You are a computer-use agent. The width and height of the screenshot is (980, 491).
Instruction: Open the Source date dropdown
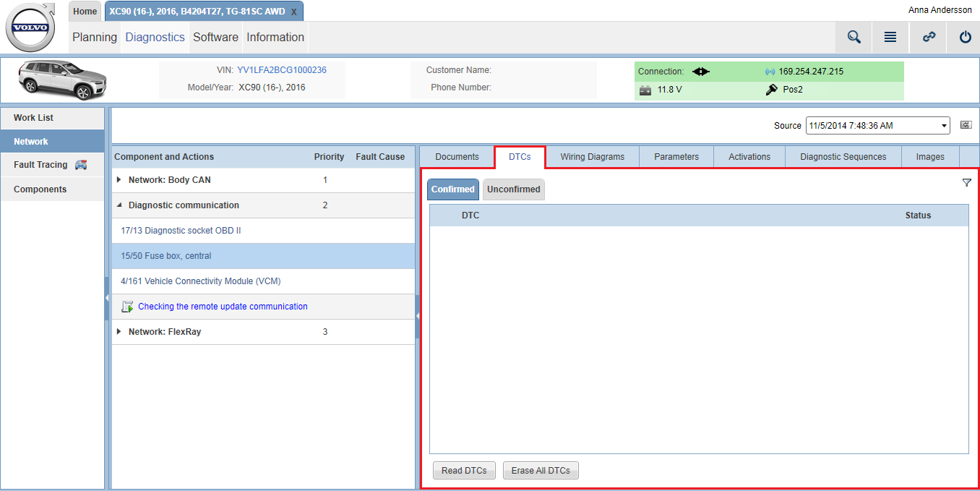pyautogui.click(x=878, y=125)
